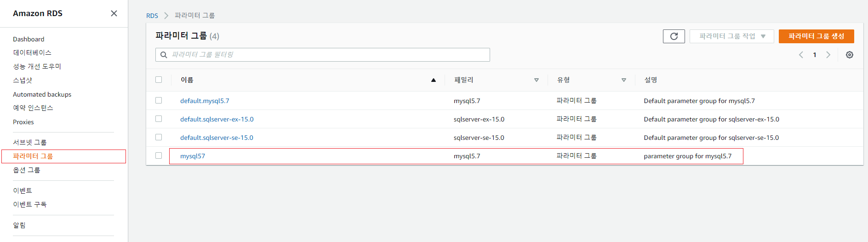The image size is (868, 242).
Task: Open 이벤트 구독 in sidebar
Action: tap(30, 205)
